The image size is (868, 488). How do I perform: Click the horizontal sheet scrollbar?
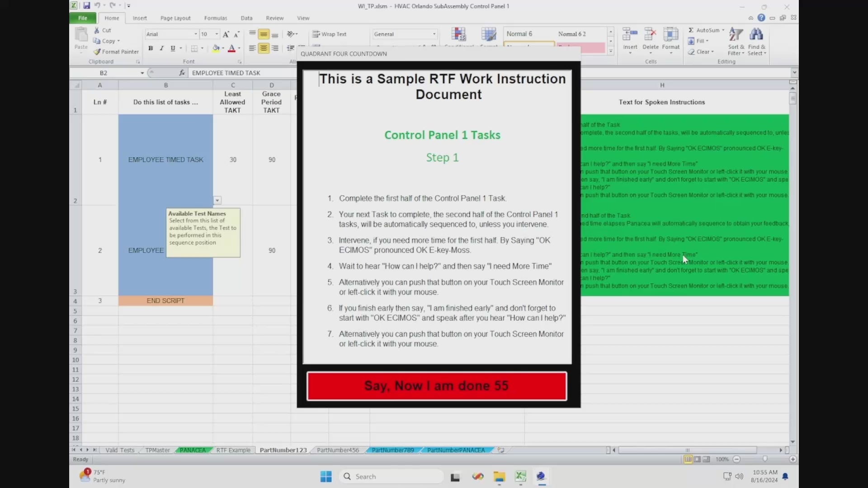click(688, 450)
